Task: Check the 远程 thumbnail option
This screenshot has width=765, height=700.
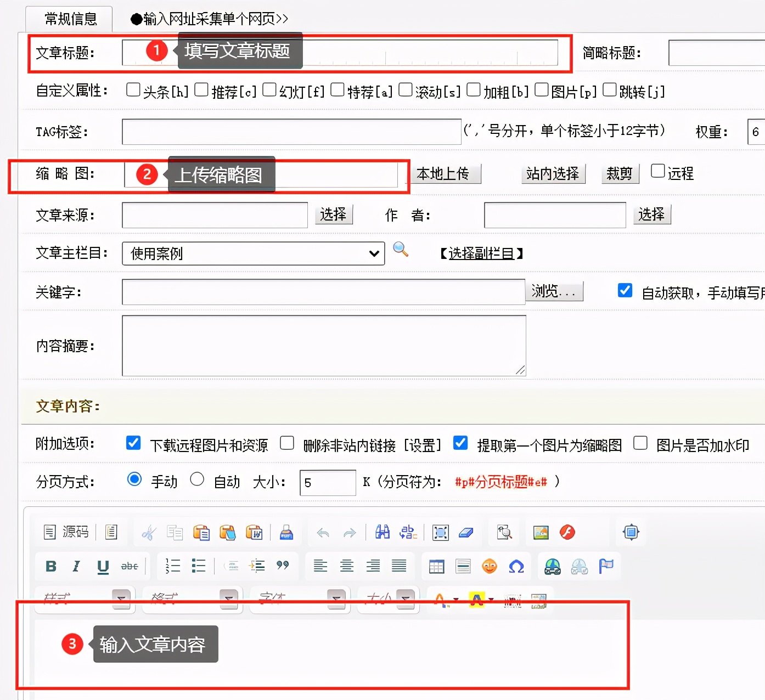Action: (x=658, y=171)
